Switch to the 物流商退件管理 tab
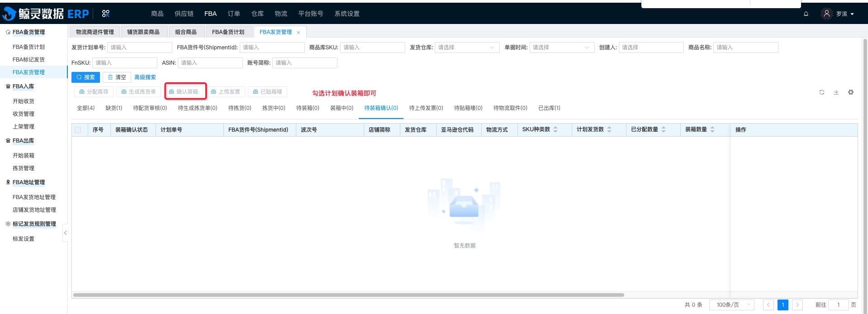The width and height of the screenshot is (868, 314). pyautogui.click(x=95, y=32)
